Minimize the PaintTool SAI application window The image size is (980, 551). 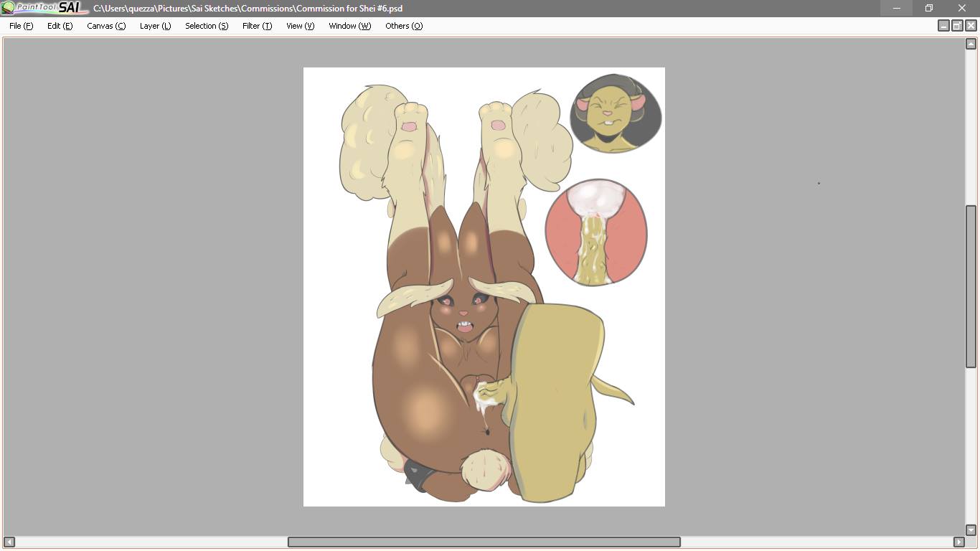896,8
